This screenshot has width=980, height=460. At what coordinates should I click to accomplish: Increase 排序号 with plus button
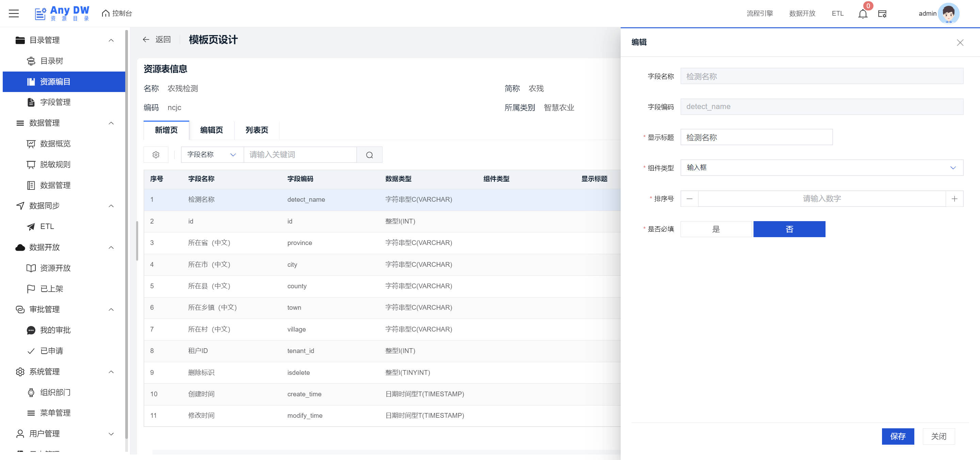pos(954,199)
